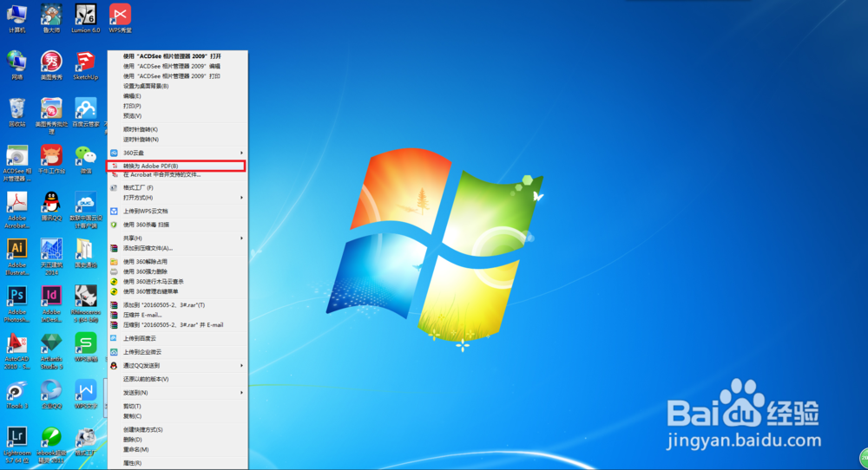Launch the Artlantis Studio 5 shortcut
This screenshot has height=470, width=868.
coord(51,351)
